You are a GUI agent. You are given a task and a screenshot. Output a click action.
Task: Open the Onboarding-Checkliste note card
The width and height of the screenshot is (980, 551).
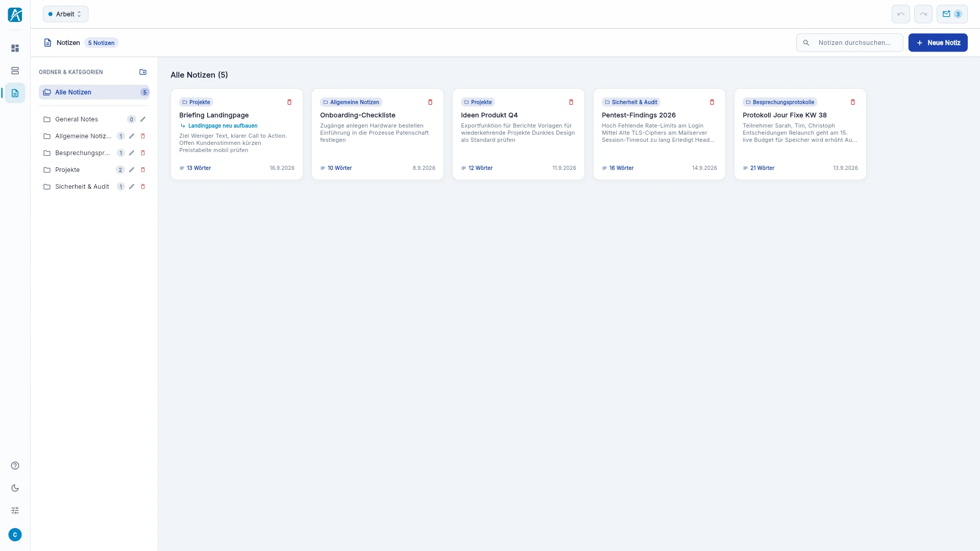(378, 134)
